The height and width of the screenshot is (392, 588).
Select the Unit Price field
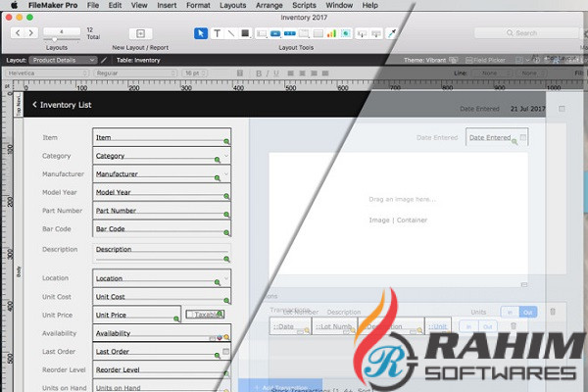(x=137, y=315)
